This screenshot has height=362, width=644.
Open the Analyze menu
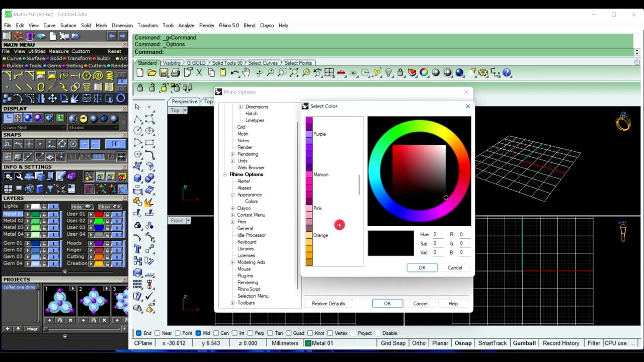tap(186, 25)
